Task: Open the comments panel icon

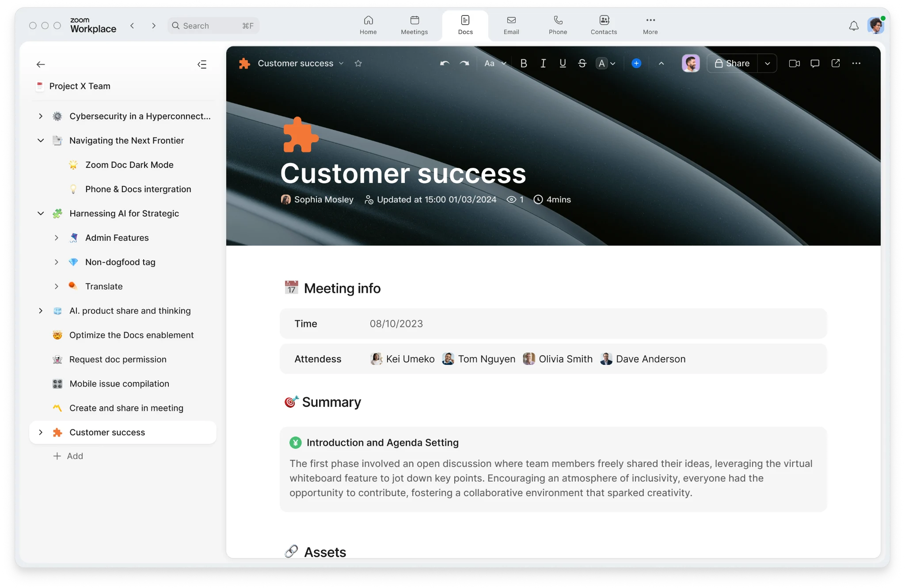Action: point(815,63)
